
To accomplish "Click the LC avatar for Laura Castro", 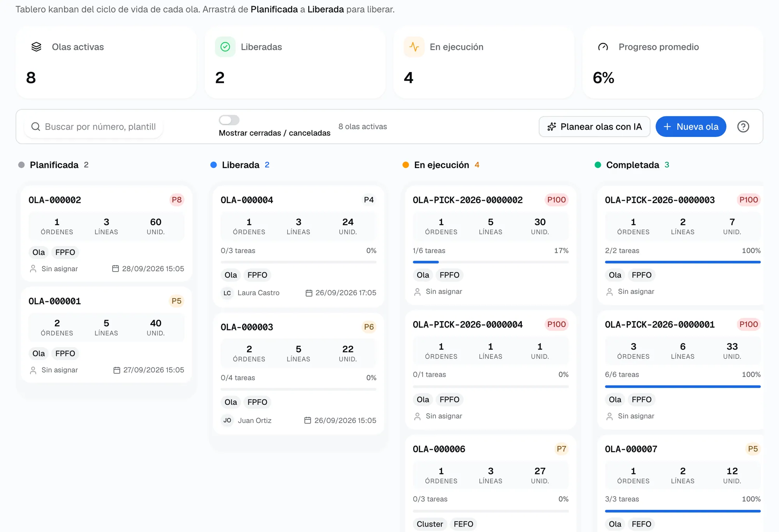I will 227,293.
